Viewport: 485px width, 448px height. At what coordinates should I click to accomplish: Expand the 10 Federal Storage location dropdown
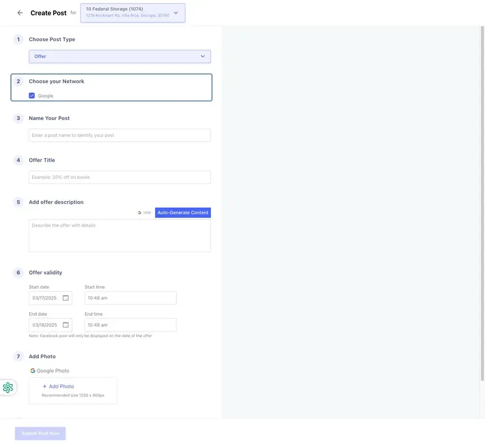point(133,13)
